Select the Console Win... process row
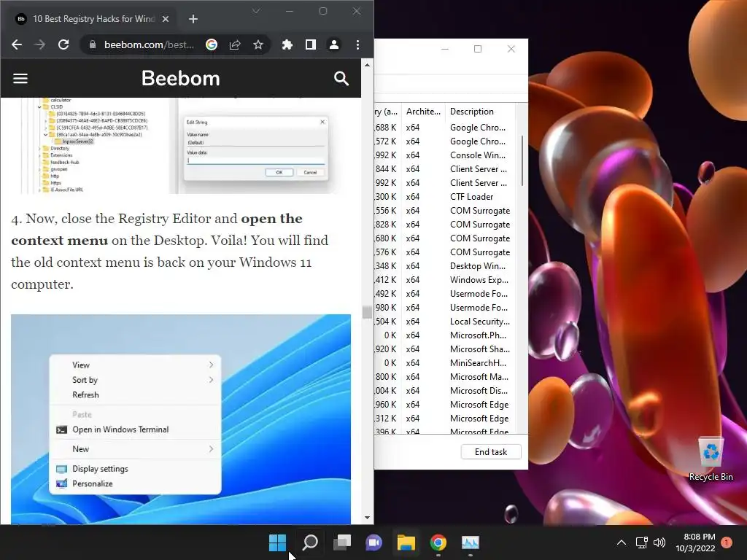 (x=446, y=155)
